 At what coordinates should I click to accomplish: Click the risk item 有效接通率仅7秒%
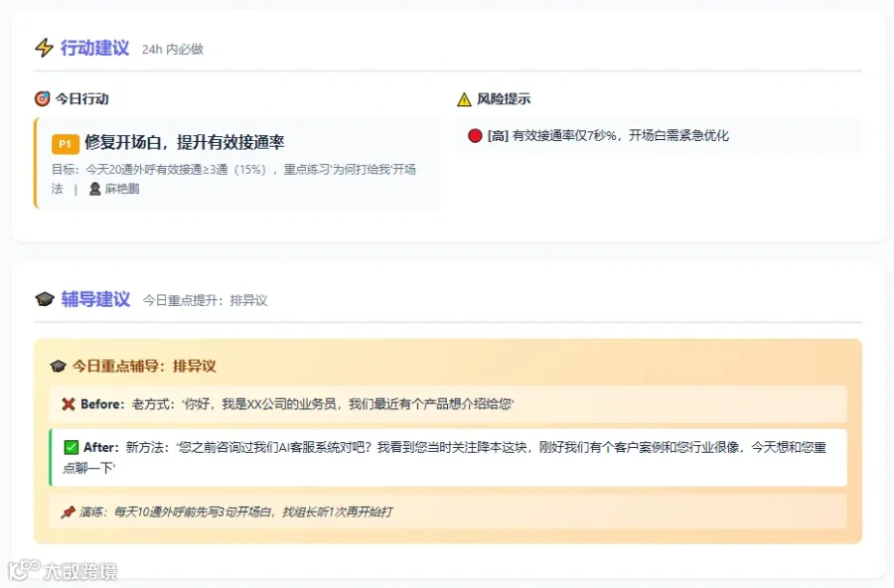coord(660,136)
